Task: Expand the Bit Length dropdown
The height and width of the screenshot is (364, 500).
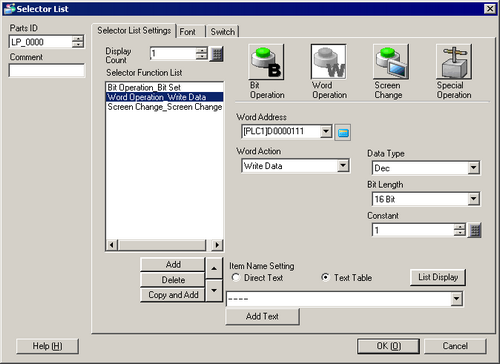Action: [473, 199]
